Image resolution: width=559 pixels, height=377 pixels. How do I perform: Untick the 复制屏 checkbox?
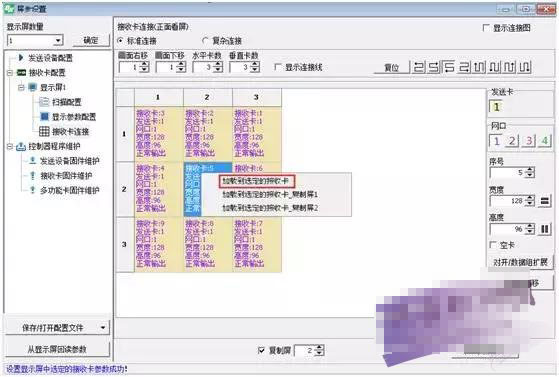coord(261,351)
